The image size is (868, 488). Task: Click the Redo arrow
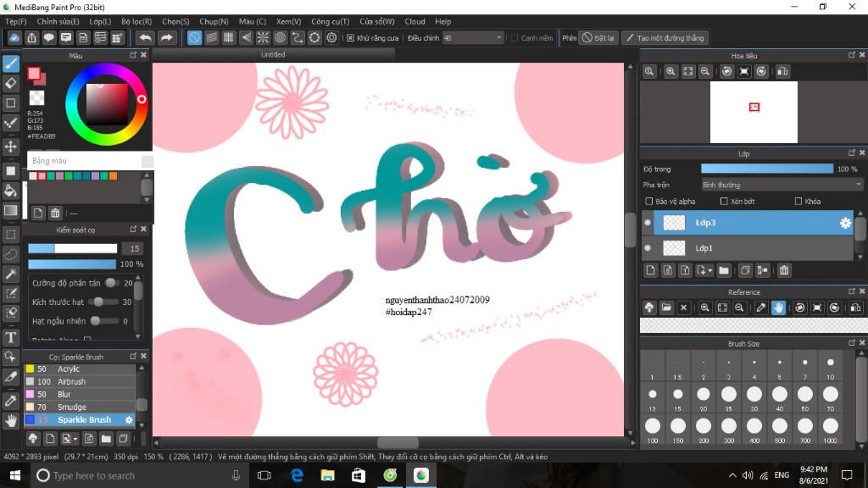click(166, 37)
